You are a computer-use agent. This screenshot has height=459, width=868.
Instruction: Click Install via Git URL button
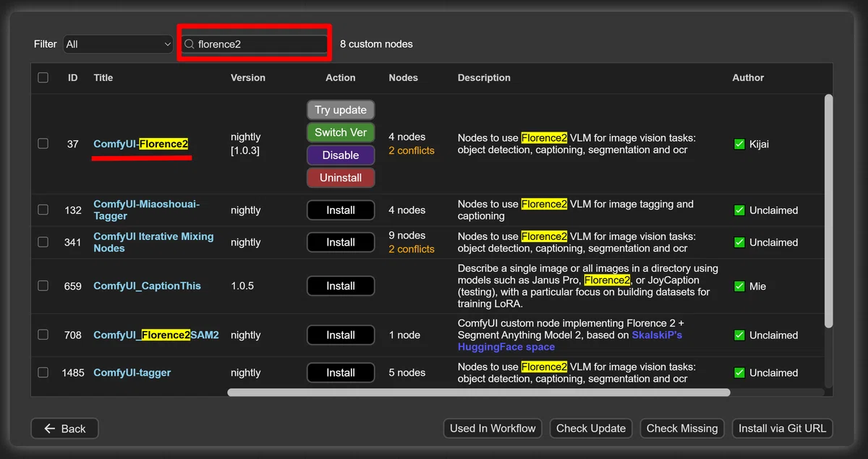click(x=782, y=429)
